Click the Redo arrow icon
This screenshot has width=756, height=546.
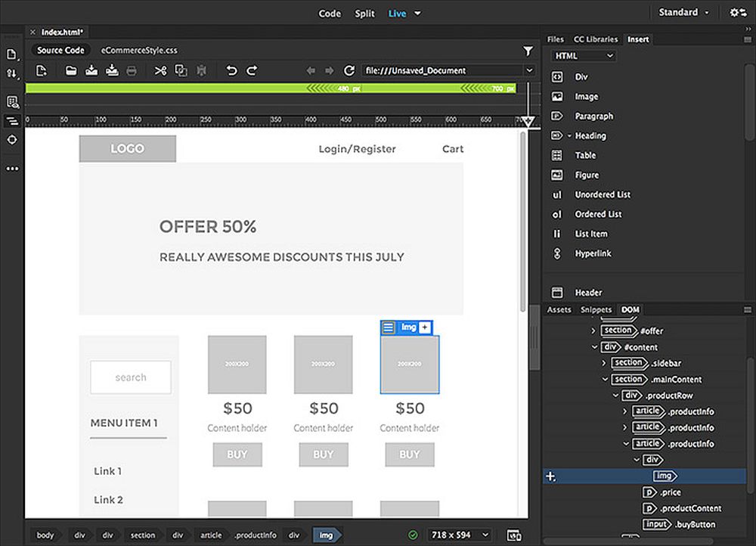[x=252, y=70]
